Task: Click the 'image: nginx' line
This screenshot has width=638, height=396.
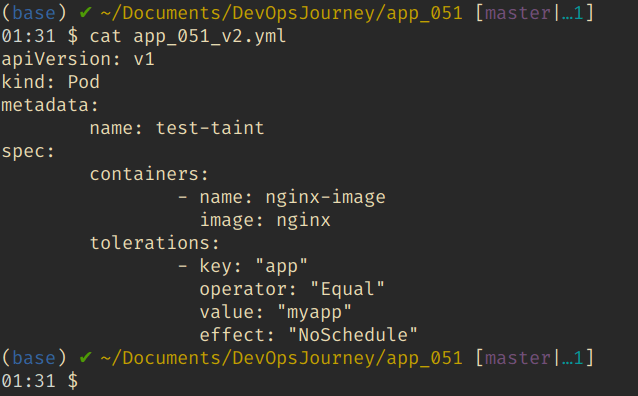Action: 265,220
